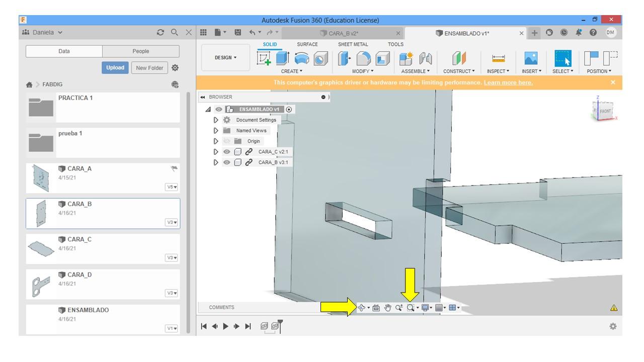Expand the Origin node
This screenshot has height=362, width=644.
(x=216, y=141)
